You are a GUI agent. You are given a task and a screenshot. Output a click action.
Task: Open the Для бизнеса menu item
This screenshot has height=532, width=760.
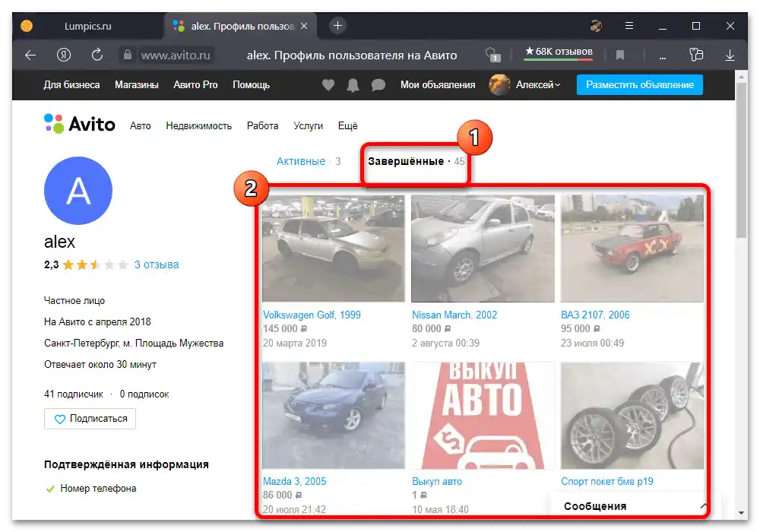[x=71, y=85]
